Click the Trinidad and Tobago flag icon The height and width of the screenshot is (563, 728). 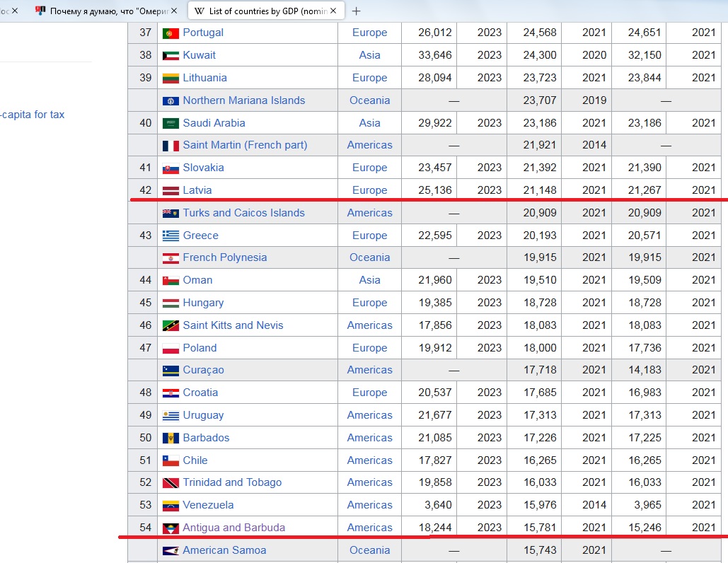pyautogui.click(x=171, y=483)
